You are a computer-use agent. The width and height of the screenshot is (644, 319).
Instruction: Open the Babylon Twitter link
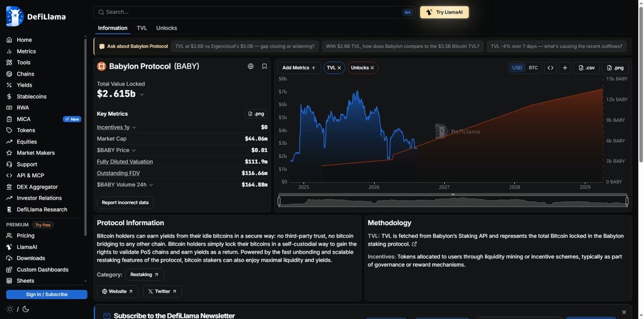point(162,291)
